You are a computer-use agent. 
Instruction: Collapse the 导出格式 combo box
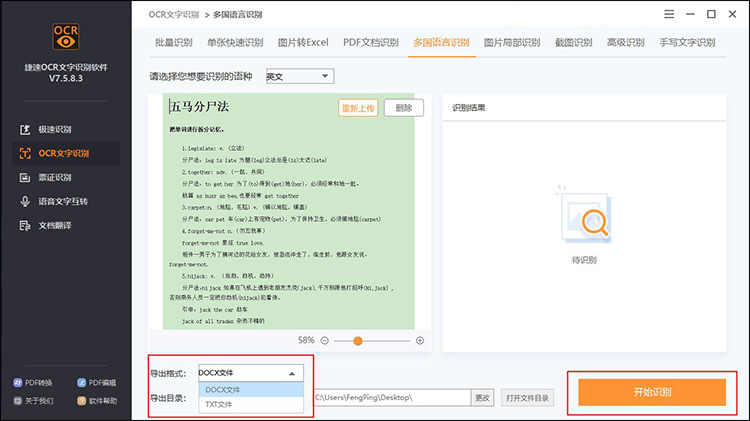[x=251, y=373]
